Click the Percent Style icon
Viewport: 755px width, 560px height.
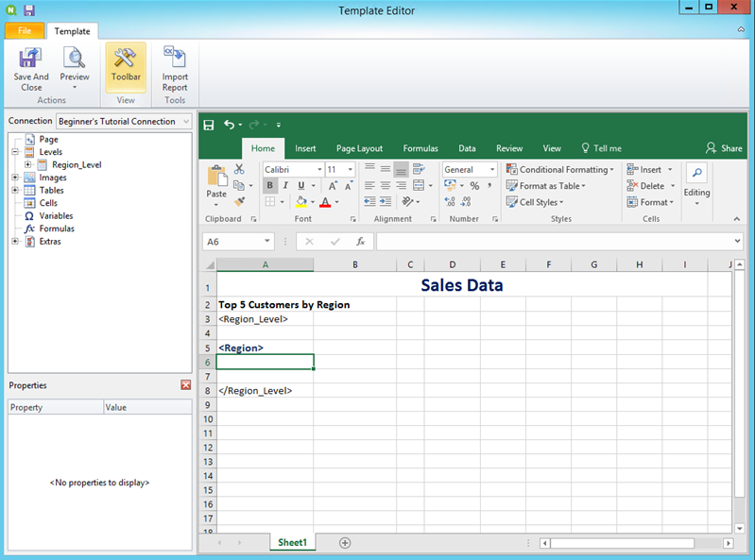point(474,186)
